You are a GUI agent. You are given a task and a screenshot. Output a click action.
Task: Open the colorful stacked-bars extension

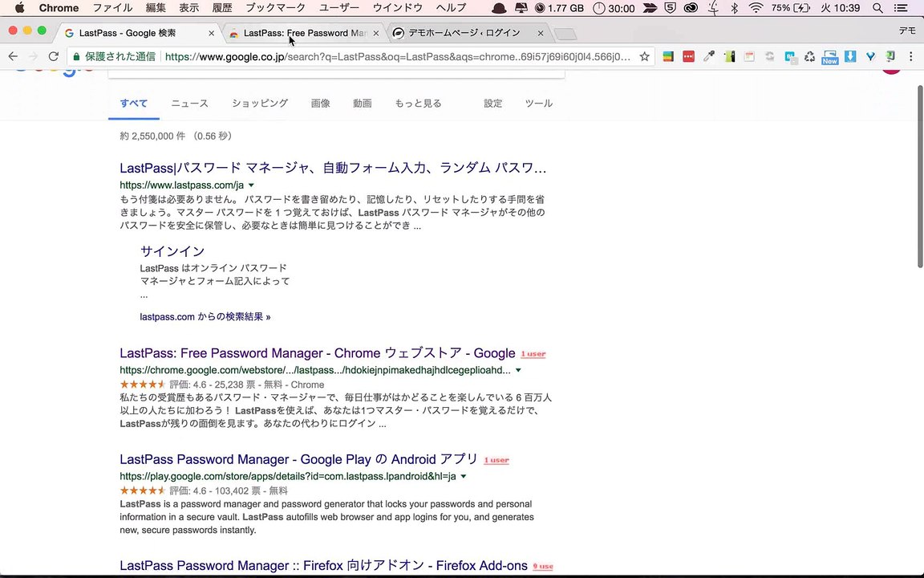(x=668, y=57)
